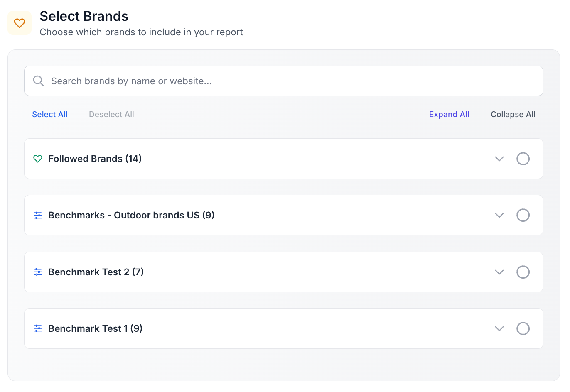Expand the Benchmark Test 1 chevron

click(x=499, y=328)
